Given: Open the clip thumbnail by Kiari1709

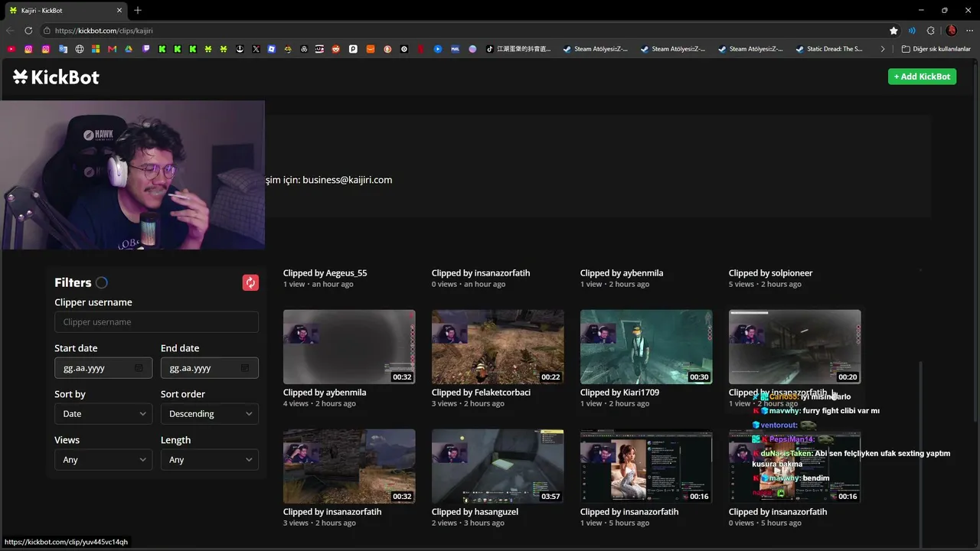Looking at the screenshot, I should pyautogui.click(x=646, y=347).
